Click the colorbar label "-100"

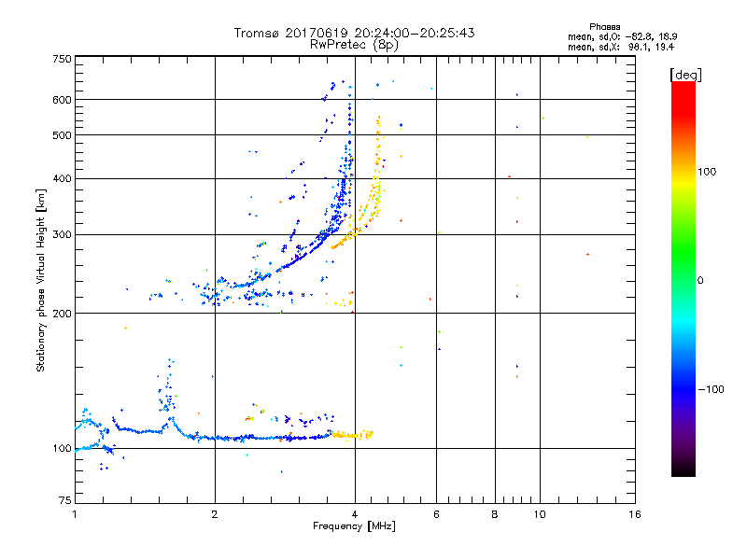(x=711, y=389)
